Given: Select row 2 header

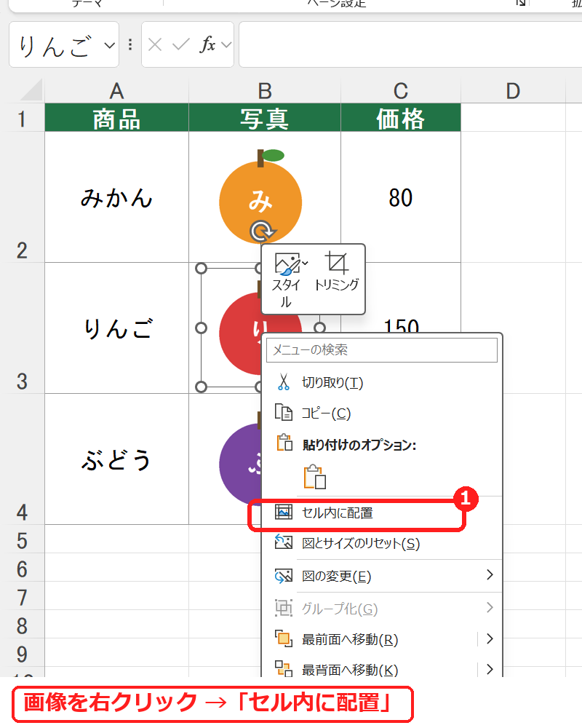Looking at the screenshot, I should coord(23,197).
